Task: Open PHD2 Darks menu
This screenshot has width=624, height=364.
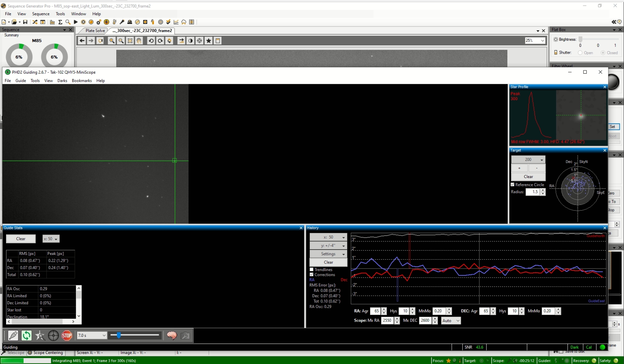Action: click(62, 81)
